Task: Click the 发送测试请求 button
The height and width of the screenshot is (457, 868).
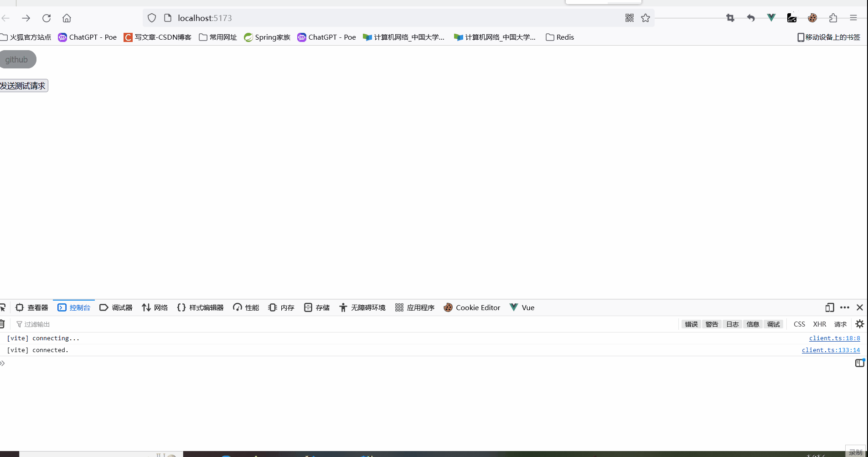Action: [x=23, y=86]
